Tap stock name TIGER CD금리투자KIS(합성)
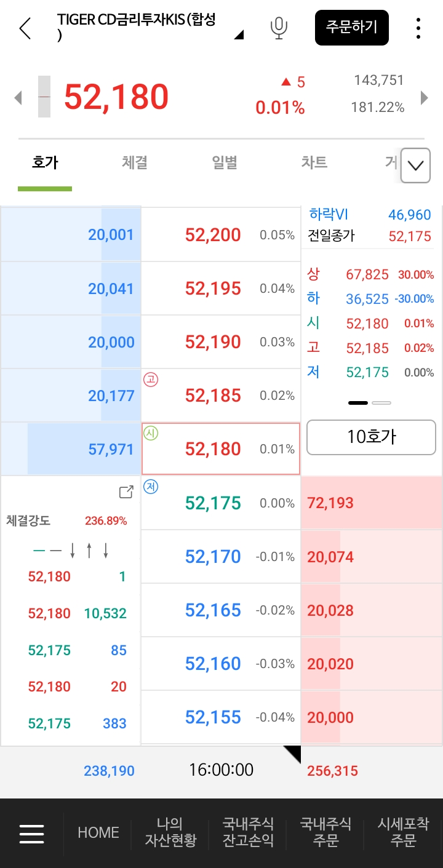Screen dimensions: 443x868 click(x=137, y=28)
